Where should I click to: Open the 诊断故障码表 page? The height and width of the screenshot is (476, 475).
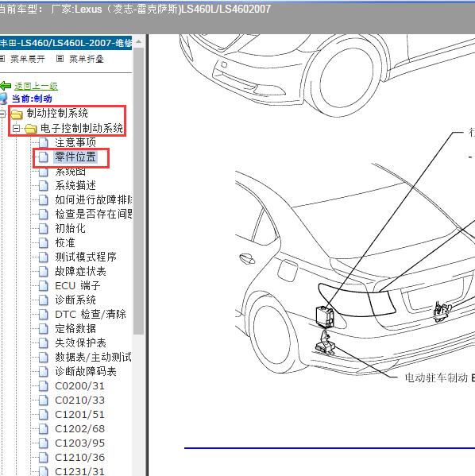coord(86,371)
